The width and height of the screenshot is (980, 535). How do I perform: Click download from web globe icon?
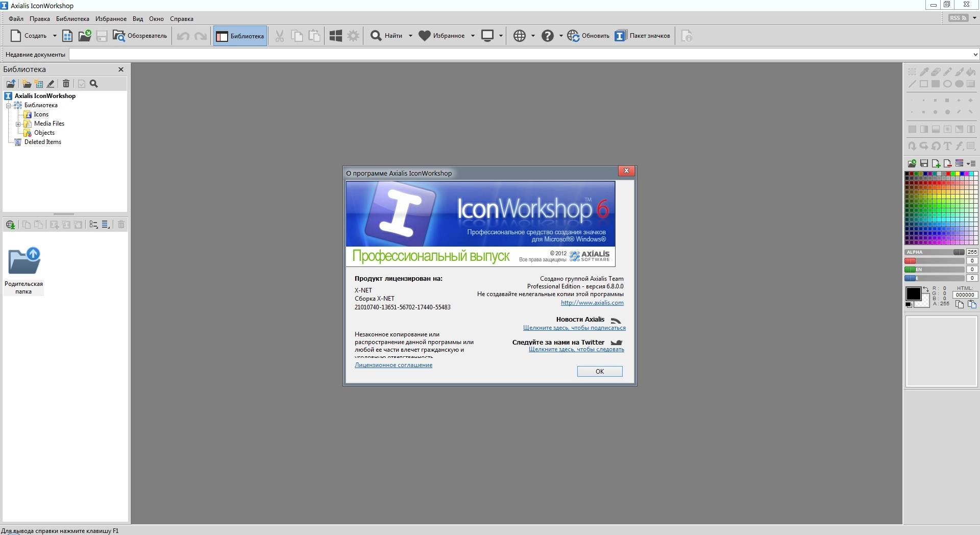(x=10, y=225)
